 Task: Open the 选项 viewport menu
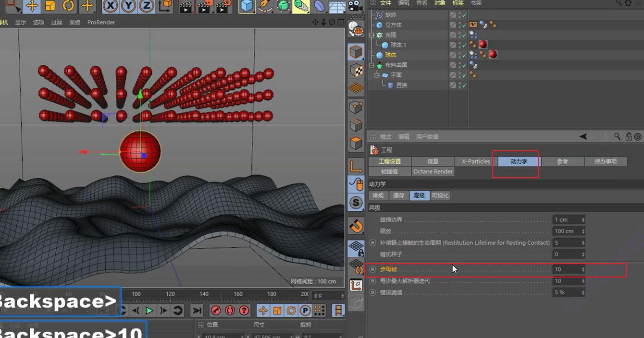pos(38,22)
